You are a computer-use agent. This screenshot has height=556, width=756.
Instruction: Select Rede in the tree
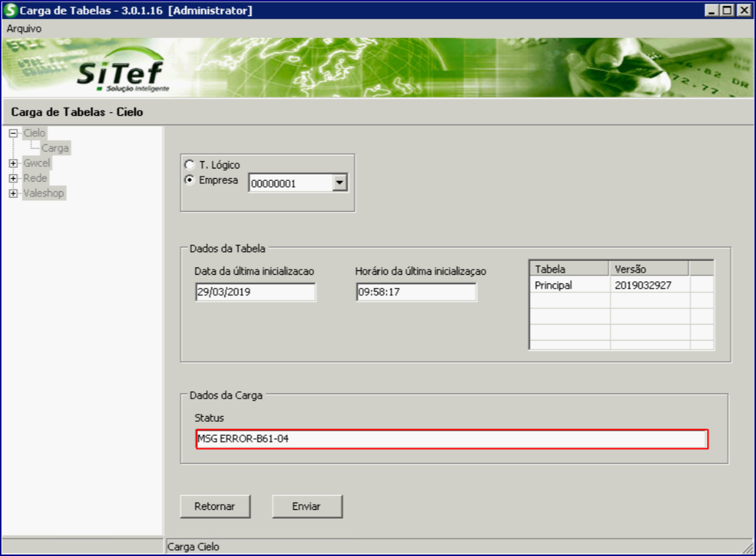click(35, 179)
